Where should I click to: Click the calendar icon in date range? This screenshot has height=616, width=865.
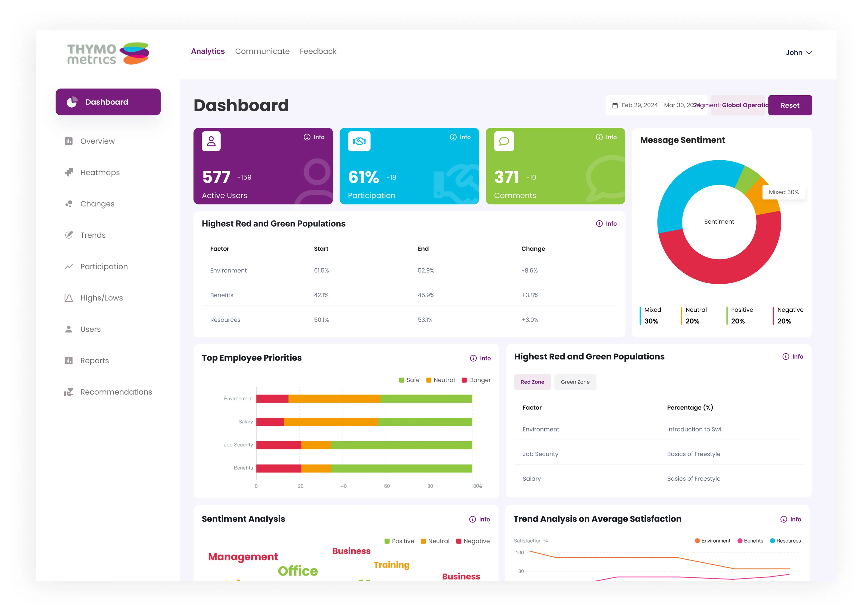(615, 105)
